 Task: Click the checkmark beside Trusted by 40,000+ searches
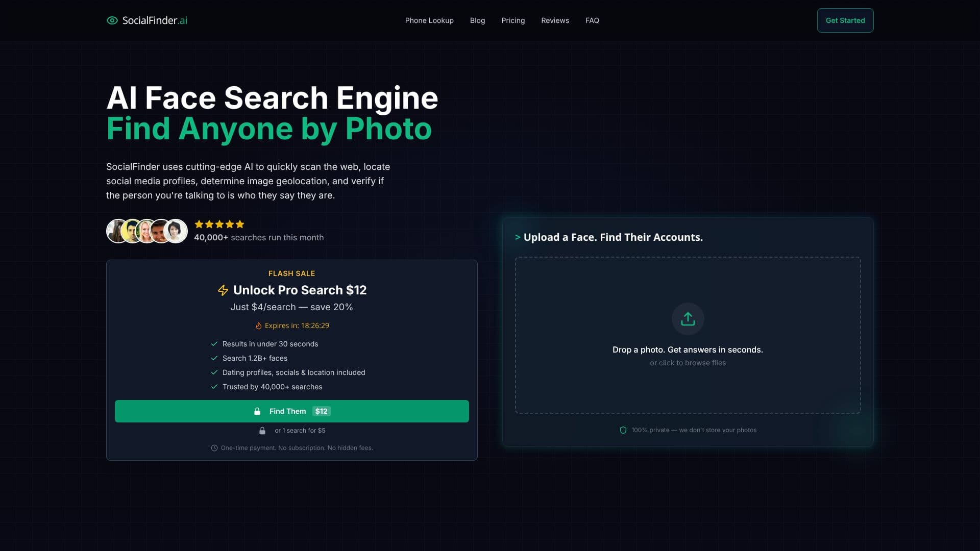214,387
